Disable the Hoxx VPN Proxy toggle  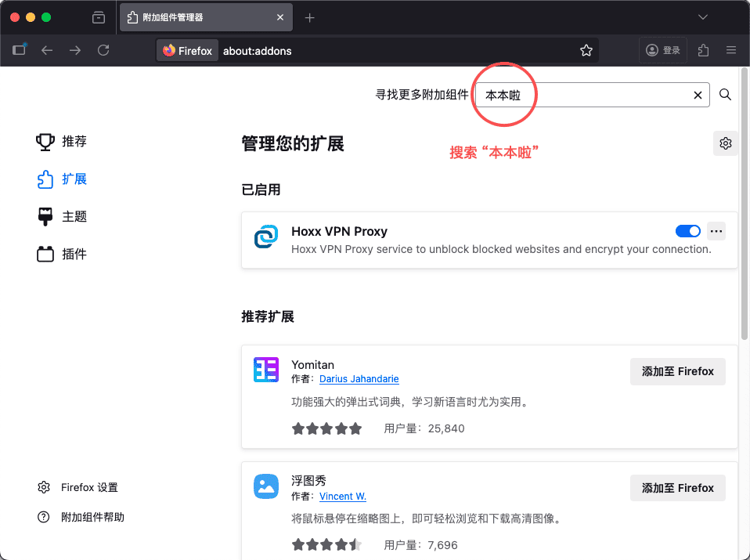(687, 231)
